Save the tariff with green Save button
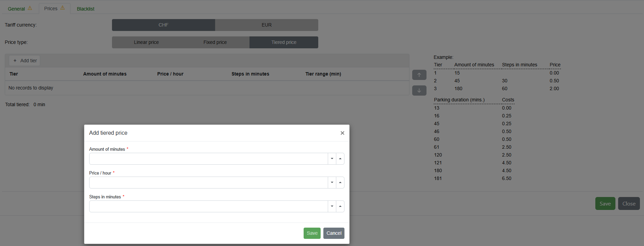Screen dimensions: 644x246 pyautogui.click(x=605, y=203)
